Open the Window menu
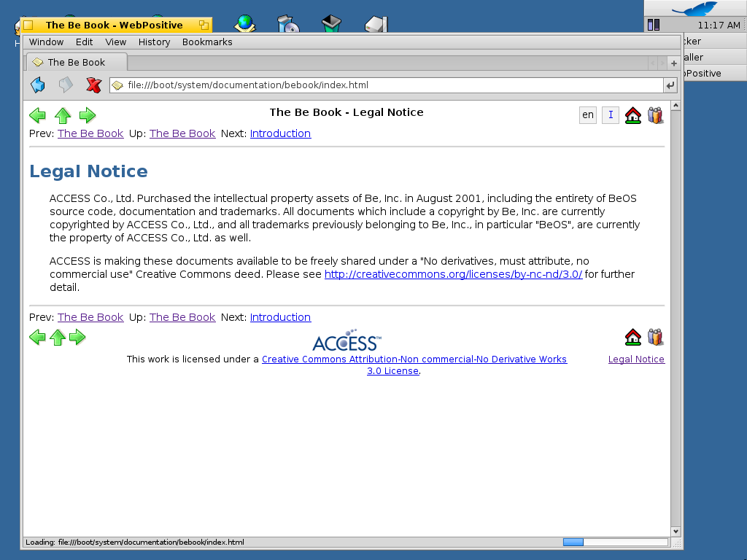Viewport: 747px width, 560px height. (46, 42)
